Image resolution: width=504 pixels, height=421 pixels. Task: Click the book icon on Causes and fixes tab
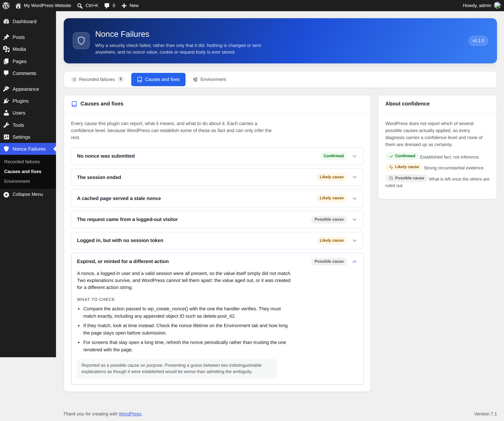pos(139,80)
